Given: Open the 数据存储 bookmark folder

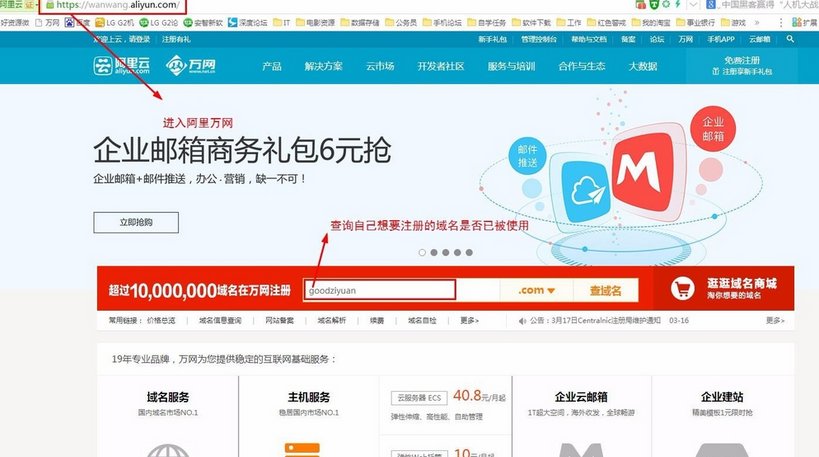Looking at the screenshot, I should click(x=360, y=22).
